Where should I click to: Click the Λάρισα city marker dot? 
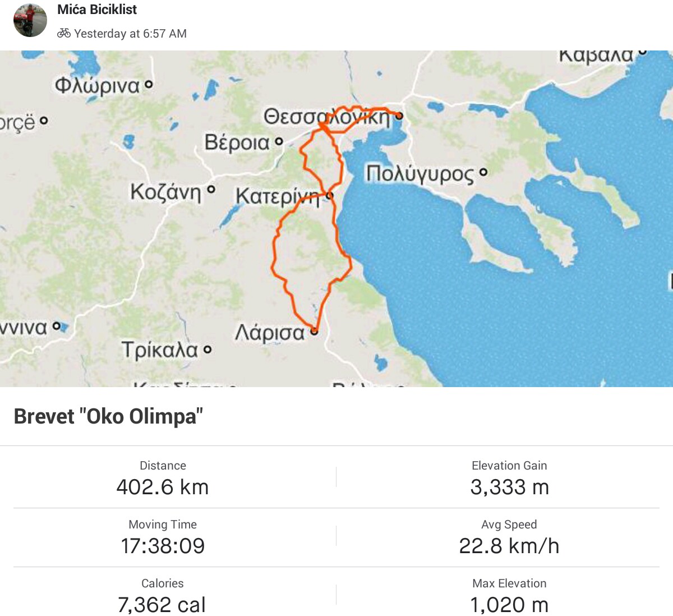point(314,331)
